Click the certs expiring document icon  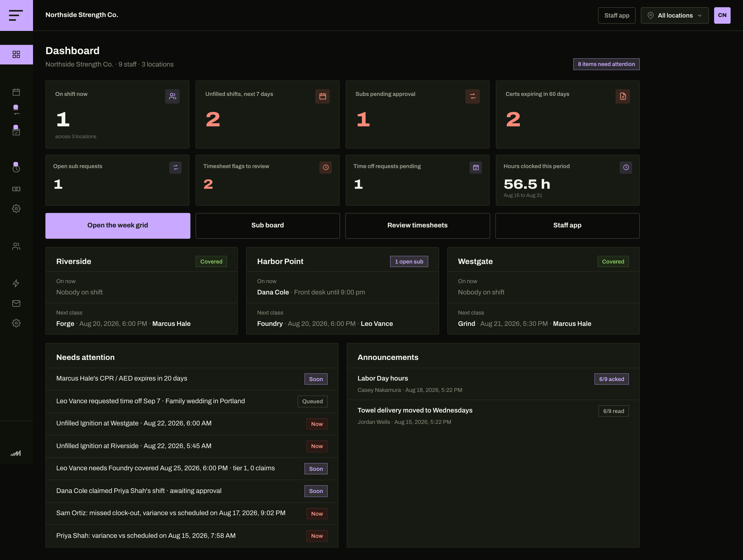[623, 96]
